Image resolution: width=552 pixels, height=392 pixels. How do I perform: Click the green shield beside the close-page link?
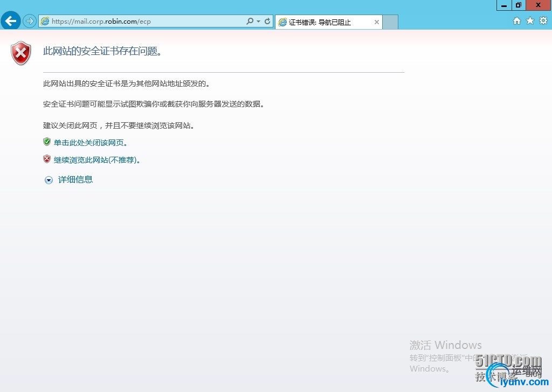(47, 142)
